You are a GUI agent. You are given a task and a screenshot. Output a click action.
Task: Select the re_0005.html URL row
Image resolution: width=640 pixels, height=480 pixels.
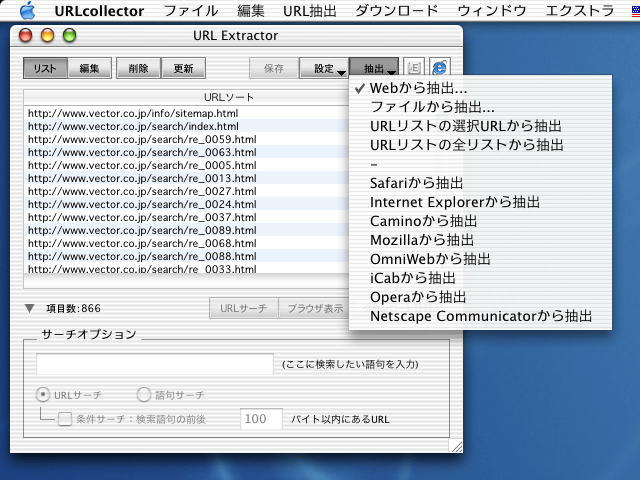187,165
